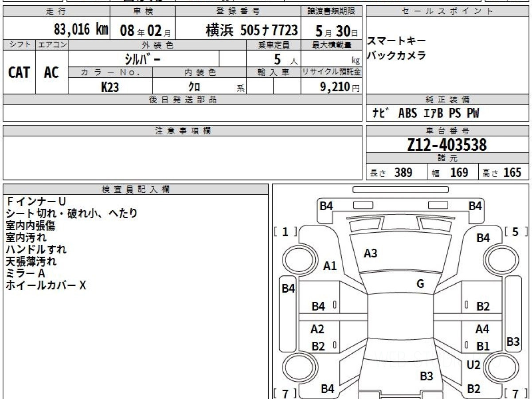
Task: Click the [ 5 ] tire marker
Action: [516, 231]
